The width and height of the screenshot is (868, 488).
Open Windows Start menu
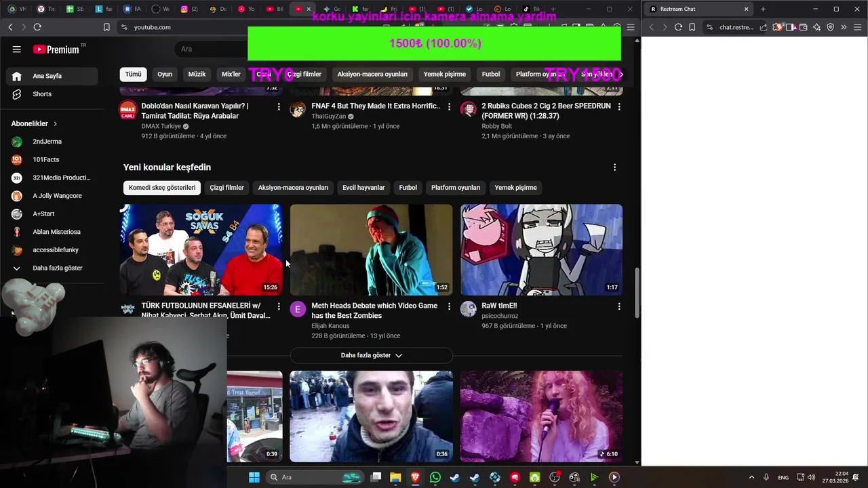coord(254,477)
